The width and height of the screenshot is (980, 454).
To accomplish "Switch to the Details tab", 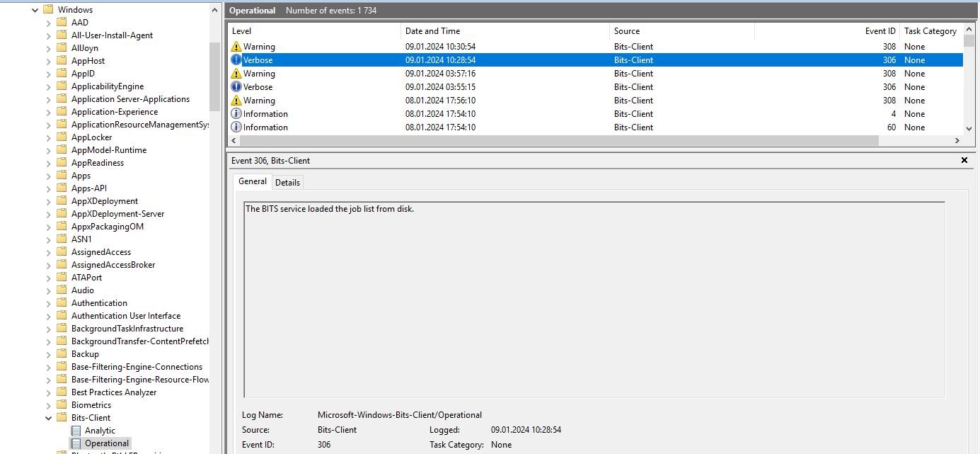I will (x=287, y=183).
